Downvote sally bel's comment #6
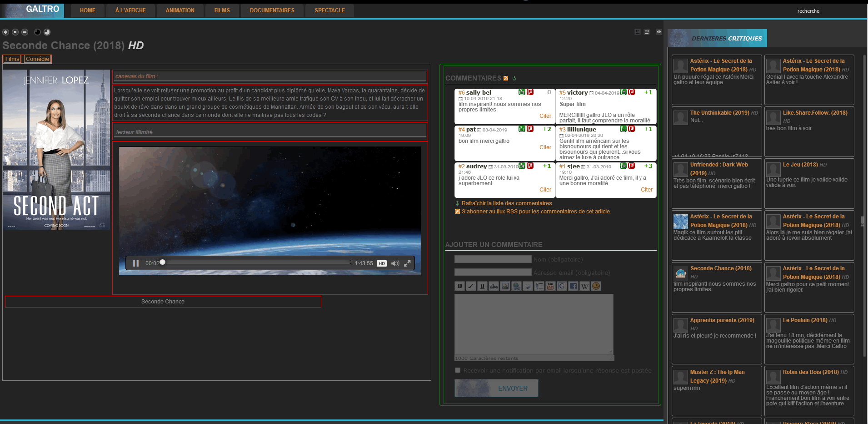Screen dimensions: 868x424 point(530,92)
